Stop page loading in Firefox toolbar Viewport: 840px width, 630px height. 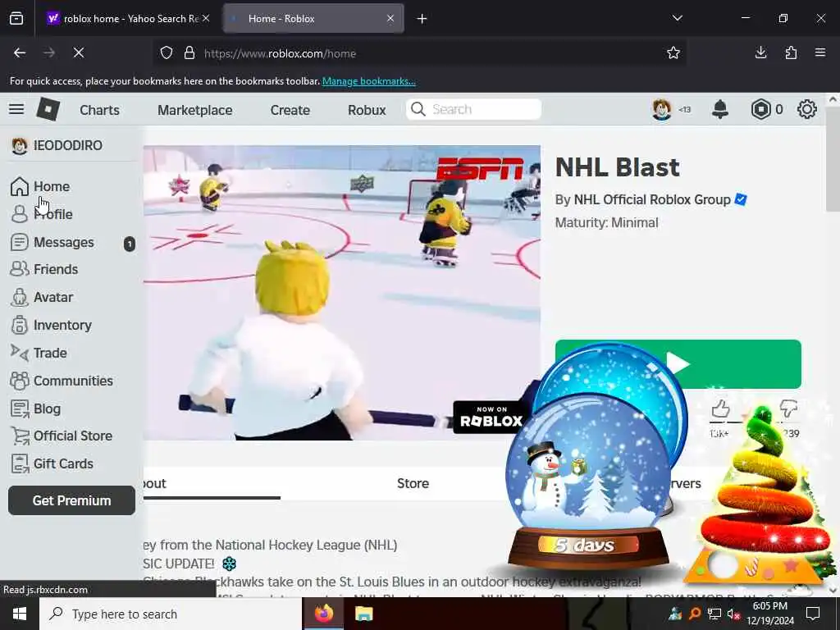(79, 53)
